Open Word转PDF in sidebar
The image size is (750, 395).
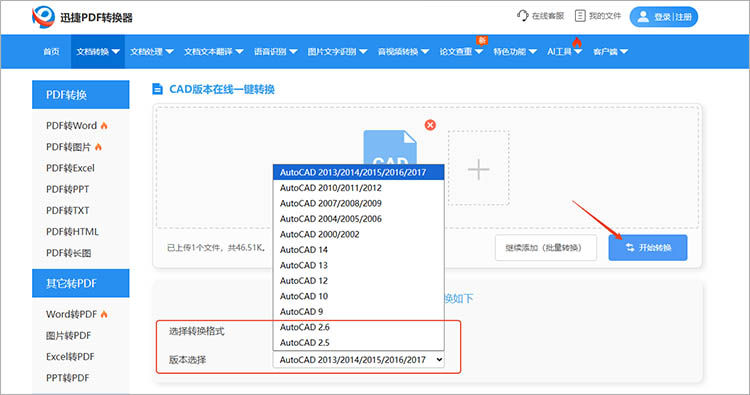(72, 314)
